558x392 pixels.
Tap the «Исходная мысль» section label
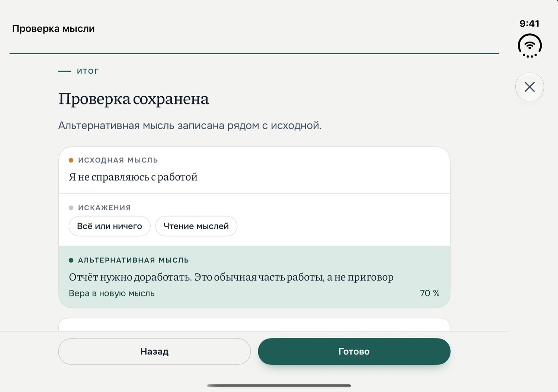[118, 160]
